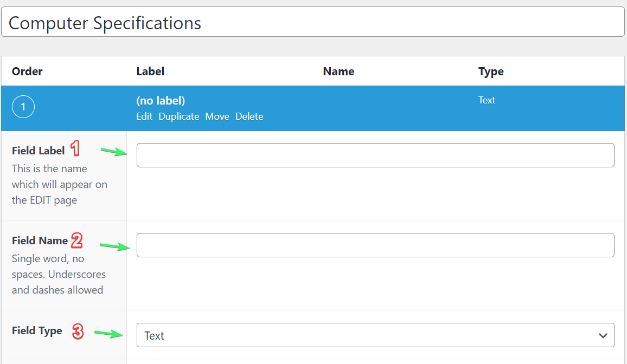627x364 pixels.
Task: Click the Order column header
Action: tap(27, 71)
